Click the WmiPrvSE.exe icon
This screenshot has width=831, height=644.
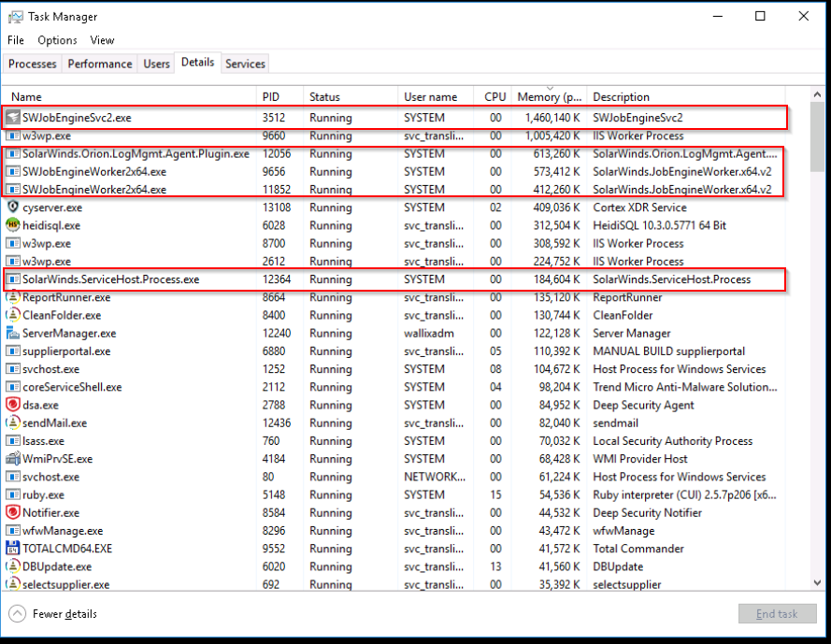13,459
